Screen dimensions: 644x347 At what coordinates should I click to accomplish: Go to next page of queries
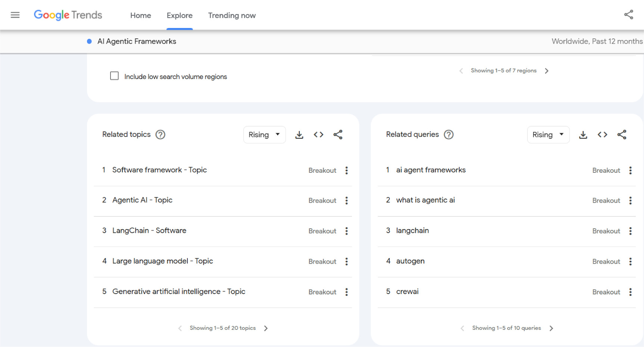(x=551, y=328)
